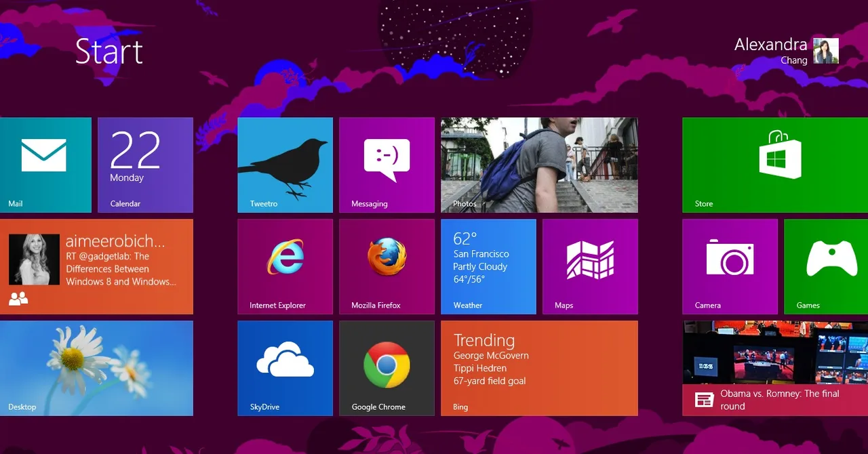Click 'Tippi Hedren' trending text
Screen dimensions: 868x454
coord(480,369)
